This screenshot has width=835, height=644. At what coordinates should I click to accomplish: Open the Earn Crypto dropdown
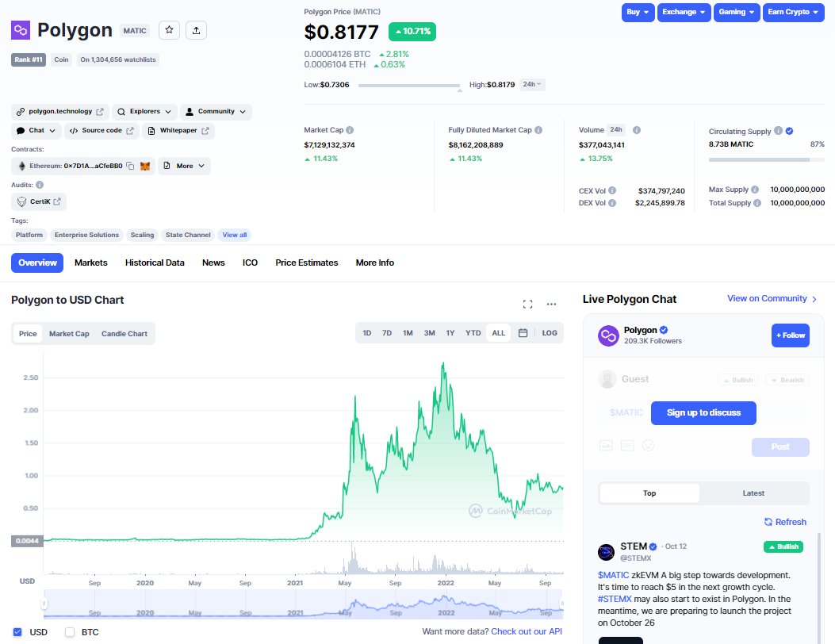793,12
